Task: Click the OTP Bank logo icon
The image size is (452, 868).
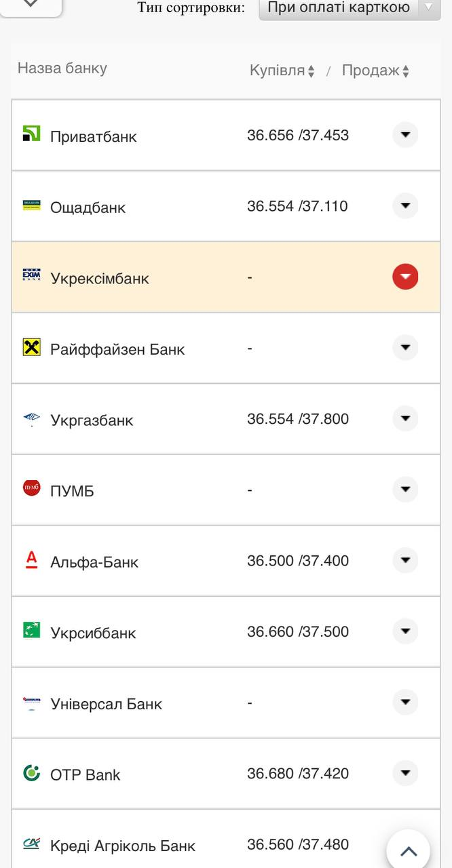Action: click(32, 772)
